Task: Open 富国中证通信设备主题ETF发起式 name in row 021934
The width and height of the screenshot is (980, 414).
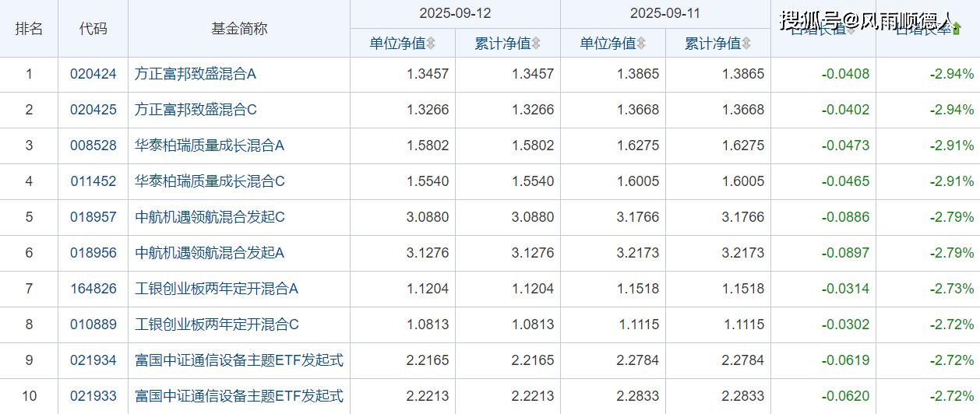Action: tap(239, 361)
